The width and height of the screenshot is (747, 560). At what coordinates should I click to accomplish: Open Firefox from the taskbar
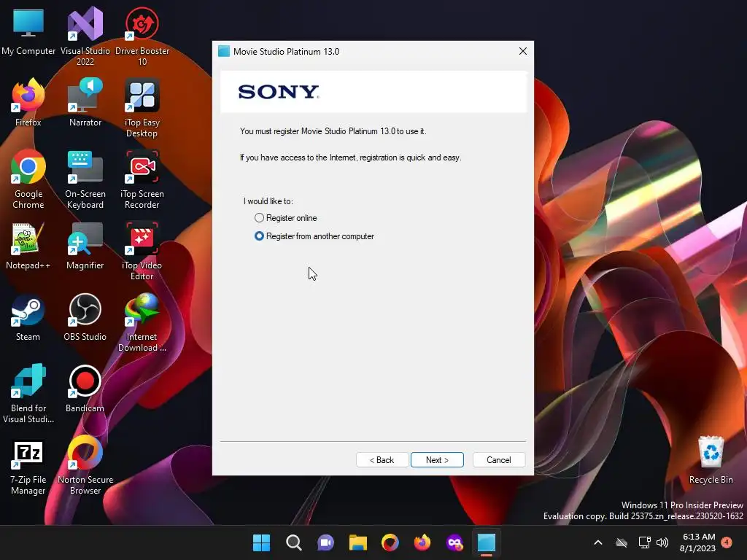[x=422, y=542]
